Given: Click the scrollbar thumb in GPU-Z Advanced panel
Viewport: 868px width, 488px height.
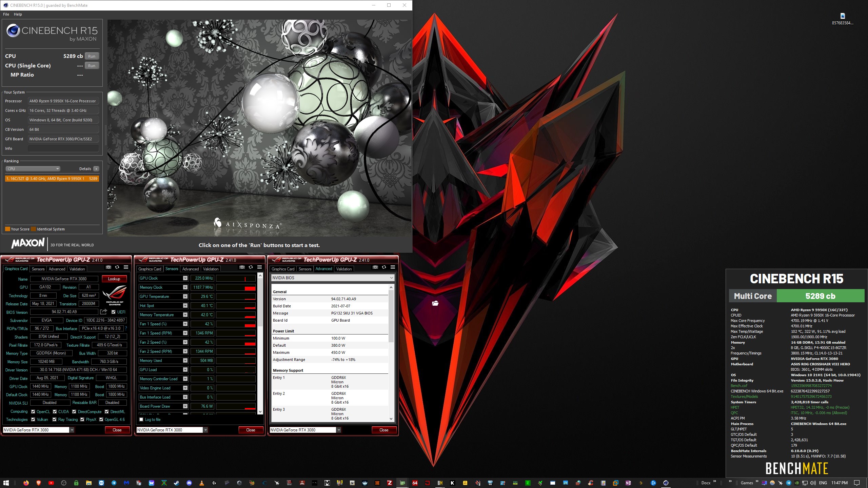Looking at the screenshot, I should click(391, 316).
